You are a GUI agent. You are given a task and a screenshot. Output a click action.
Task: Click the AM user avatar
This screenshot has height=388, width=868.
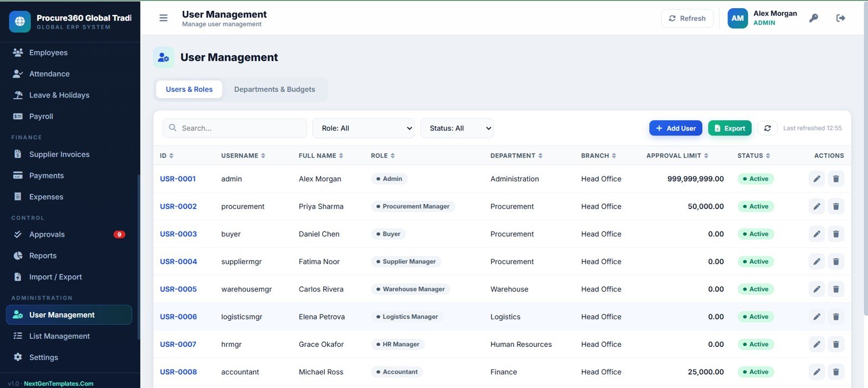738,18
